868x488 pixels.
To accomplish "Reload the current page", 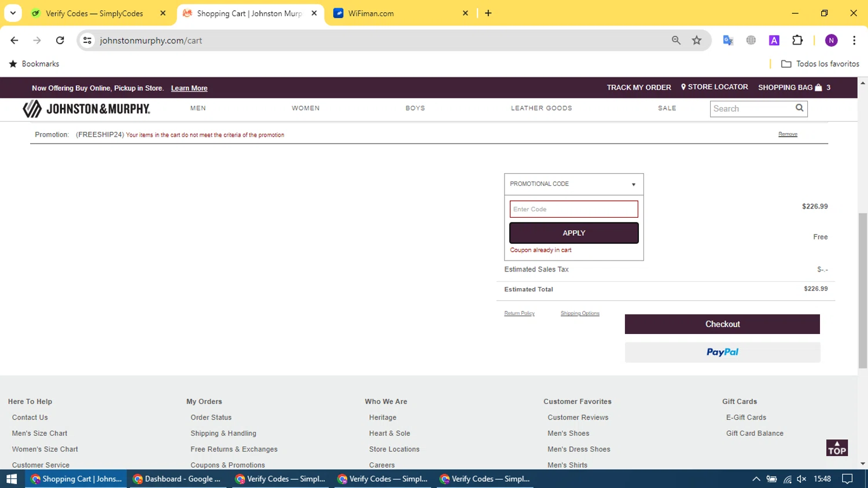I will 60,41.
